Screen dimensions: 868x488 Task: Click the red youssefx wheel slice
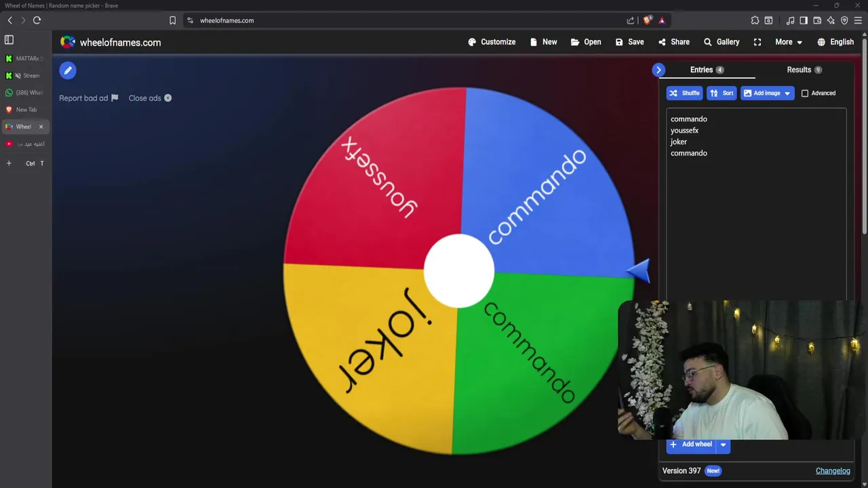[380, 183]
